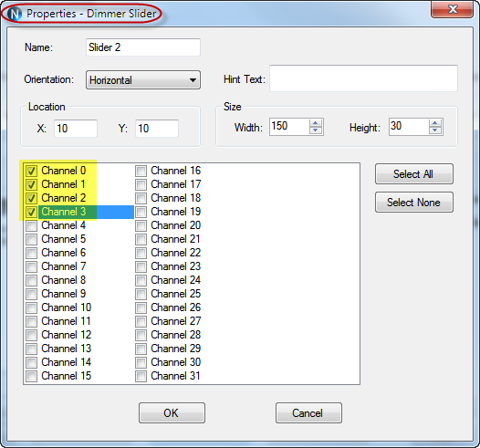The width and height of the screenshot is (480, 448).
Task: Click the Select None button
Action: [x=414, y=203]
